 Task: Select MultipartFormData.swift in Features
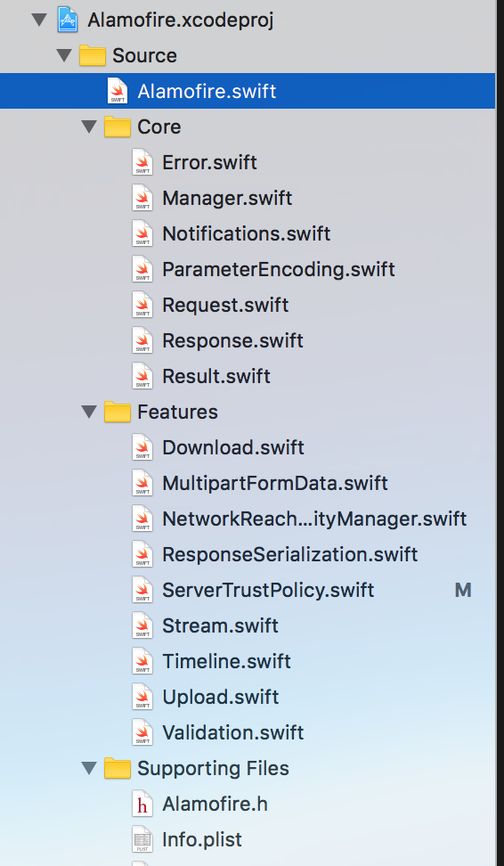coord(275,483)
